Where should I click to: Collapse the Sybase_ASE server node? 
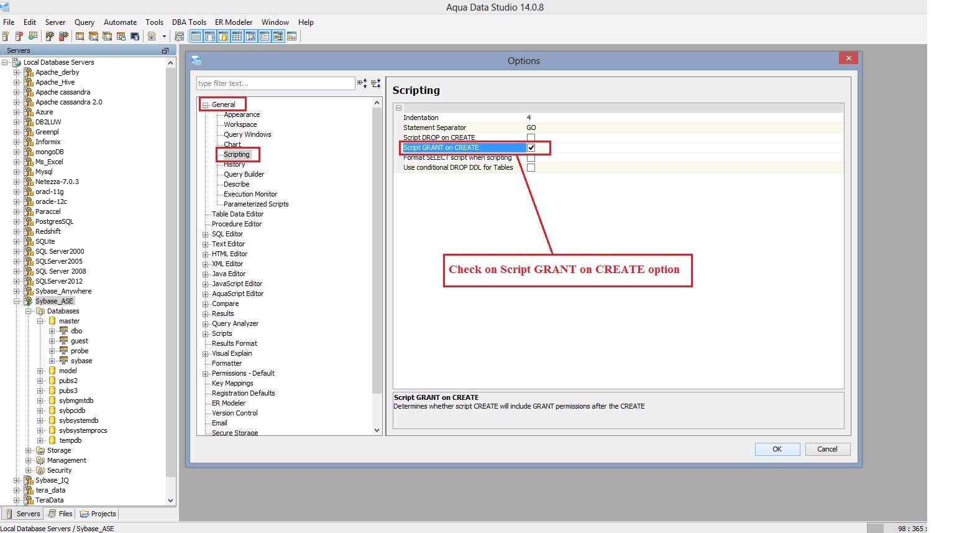(17, 302)
